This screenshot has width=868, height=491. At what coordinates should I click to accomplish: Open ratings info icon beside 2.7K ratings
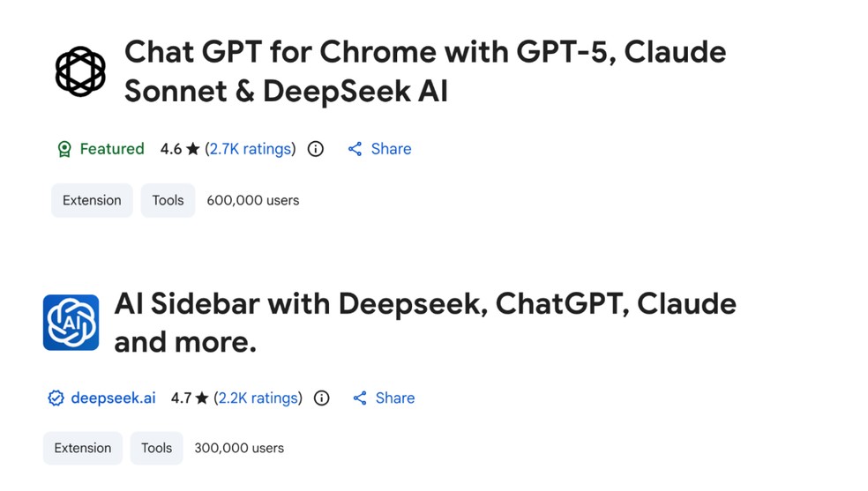coord(316,149)
